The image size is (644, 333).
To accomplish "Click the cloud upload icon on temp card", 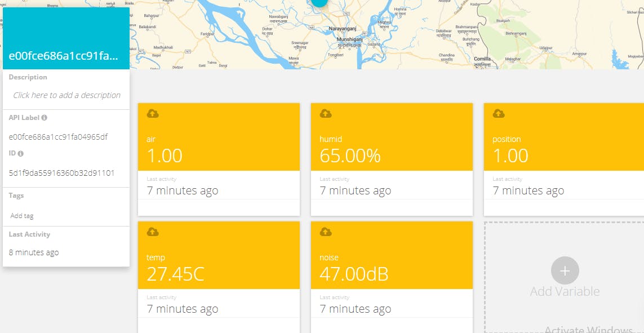I will point(153,232).
